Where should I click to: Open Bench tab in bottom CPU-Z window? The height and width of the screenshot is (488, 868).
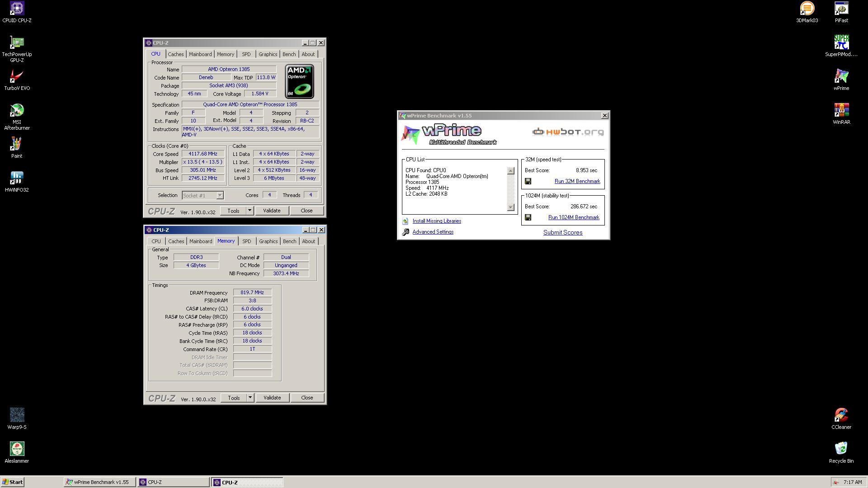coord(290,241)
